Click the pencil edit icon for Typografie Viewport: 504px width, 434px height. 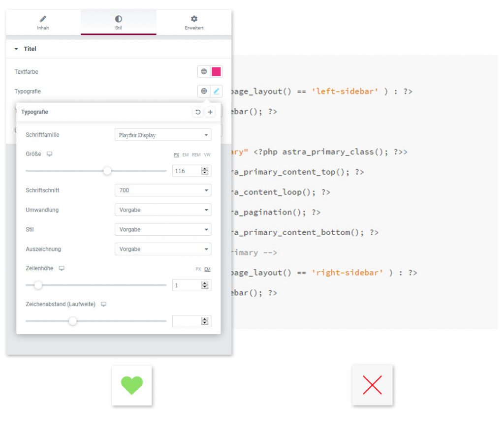217,91
